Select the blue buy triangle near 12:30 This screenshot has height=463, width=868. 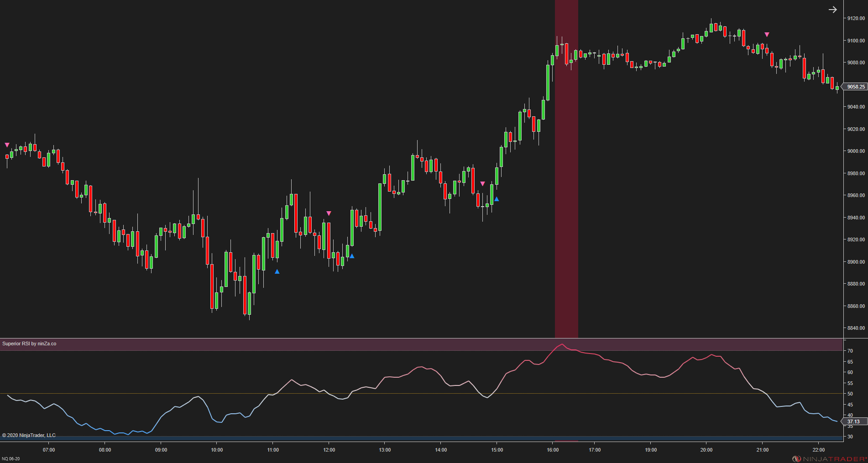[351, 256]
